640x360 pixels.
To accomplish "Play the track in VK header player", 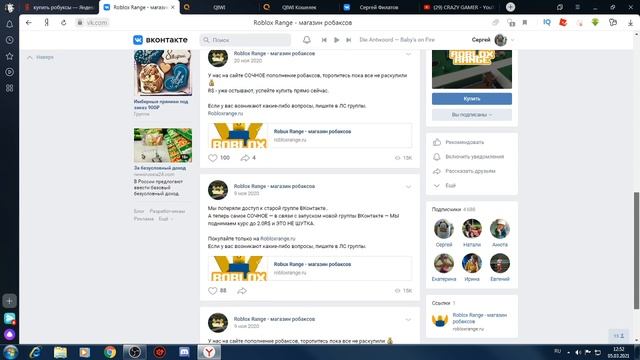I will click(336, 40).
